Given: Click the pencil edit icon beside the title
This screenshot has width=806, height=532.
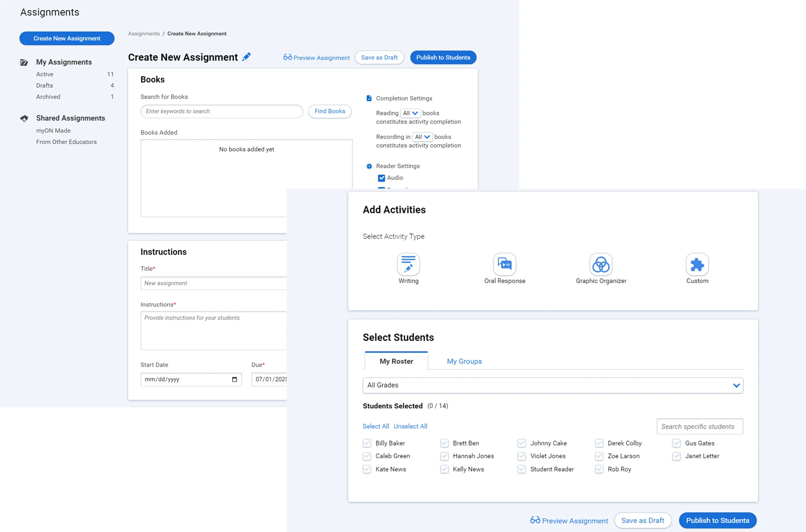Looking at the screenshot, I should tap(246, 57).
